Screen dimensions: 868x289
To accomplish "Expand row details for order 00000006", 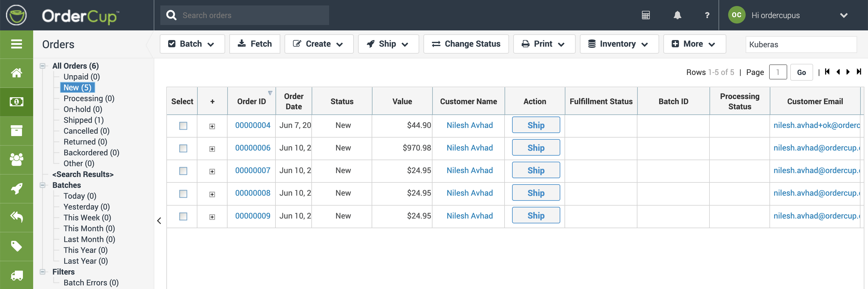I will pos(212,149).
